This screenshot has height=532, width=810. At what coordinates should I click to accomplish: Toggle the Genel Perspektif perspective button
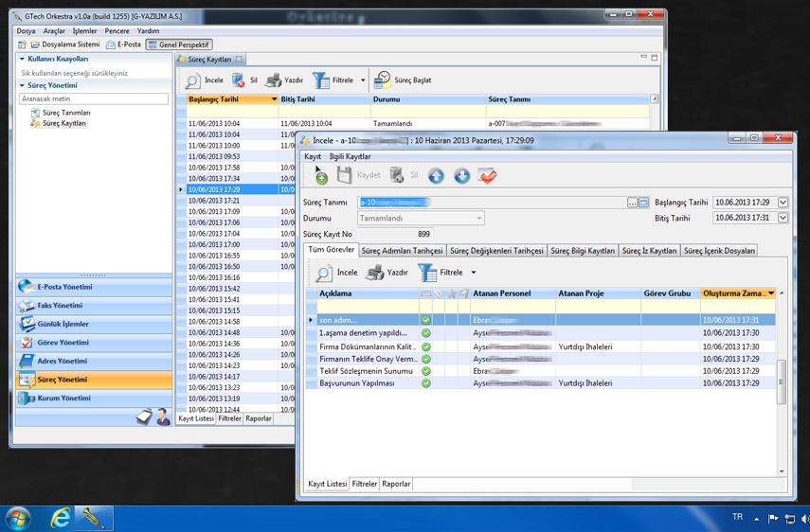point(178,44)
